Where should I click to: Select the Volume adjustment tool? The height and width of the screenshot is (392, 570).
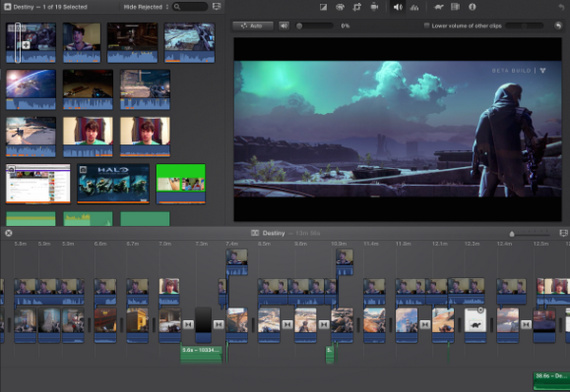398,7
